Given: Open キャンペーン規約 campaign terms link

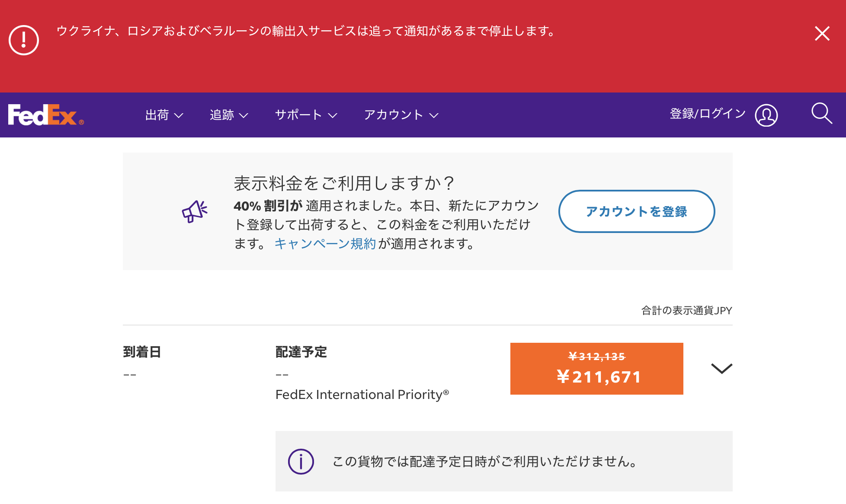Looking at the screenshot, I should (325, 244).
